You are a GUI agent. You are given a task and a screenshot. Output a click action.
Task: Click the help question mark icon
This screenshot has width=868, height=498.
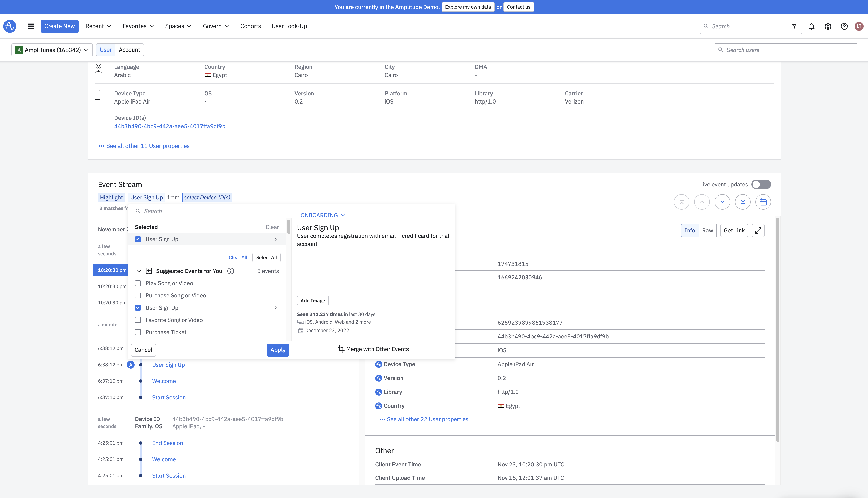pyautogui.click(x=844, y=26)
